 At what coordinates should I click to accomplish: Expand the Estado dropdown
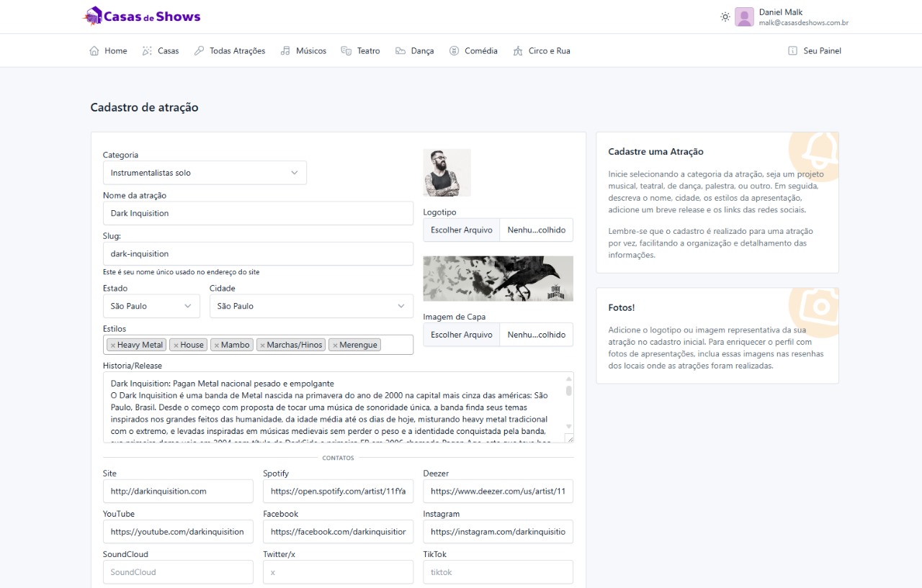coord(151,306)
